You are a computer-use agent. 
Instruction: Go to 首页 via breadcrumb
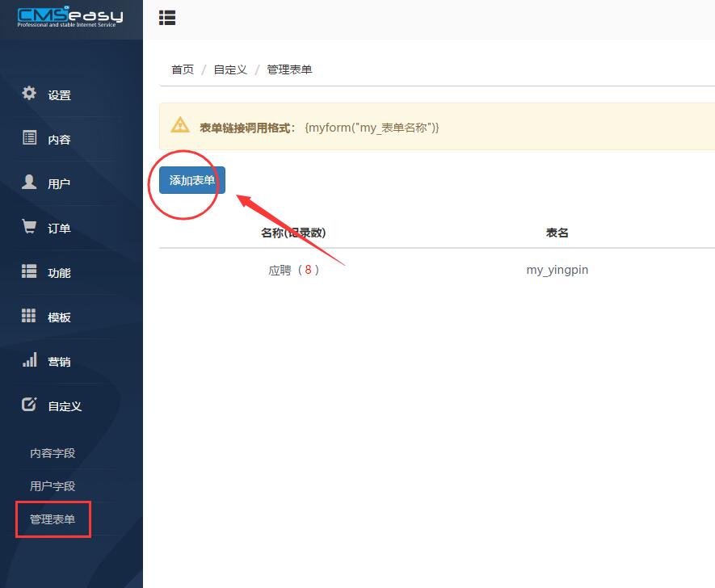tap(183, 69)
